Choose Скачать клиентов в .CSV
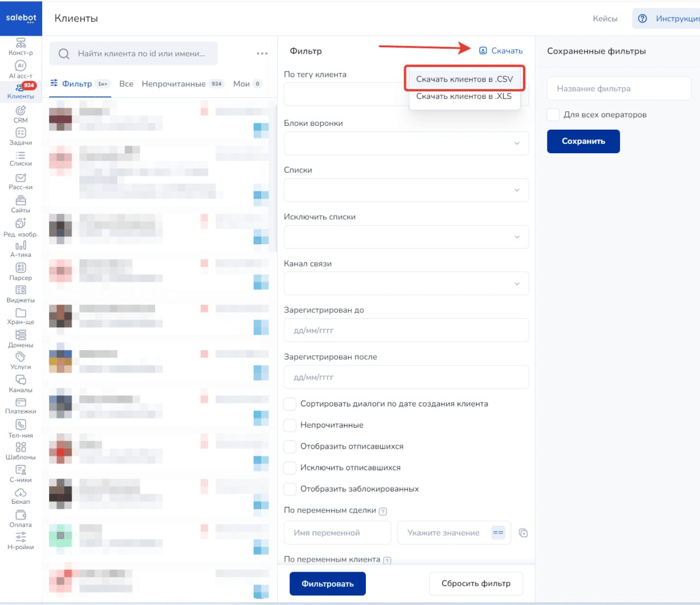This screenshot has width=700, height=605. coord(464,79)
